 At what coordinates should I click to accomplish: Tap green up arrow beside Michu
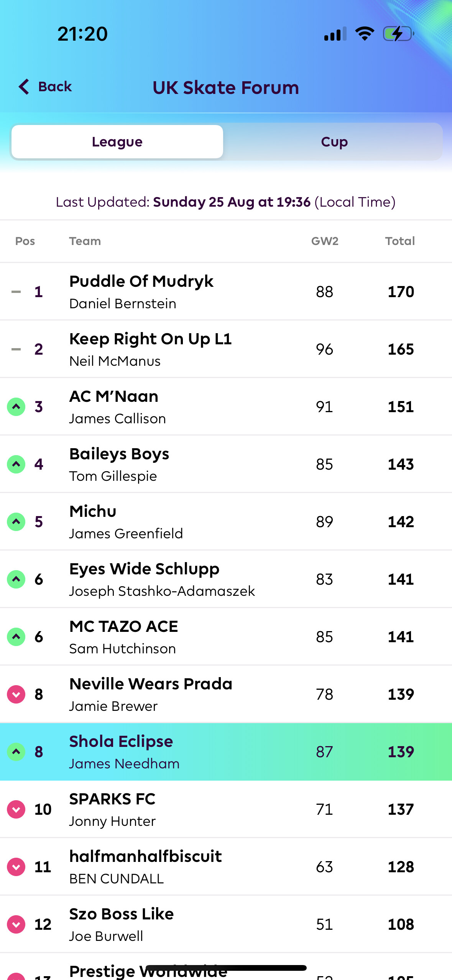click(x=16, y=521)
